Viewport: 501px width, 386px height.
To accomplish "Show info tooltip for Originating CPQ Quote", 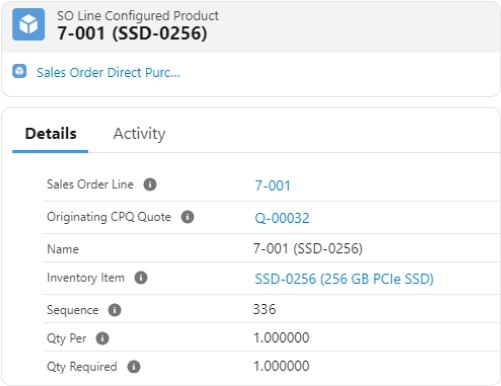I will [x=187, y=217].
